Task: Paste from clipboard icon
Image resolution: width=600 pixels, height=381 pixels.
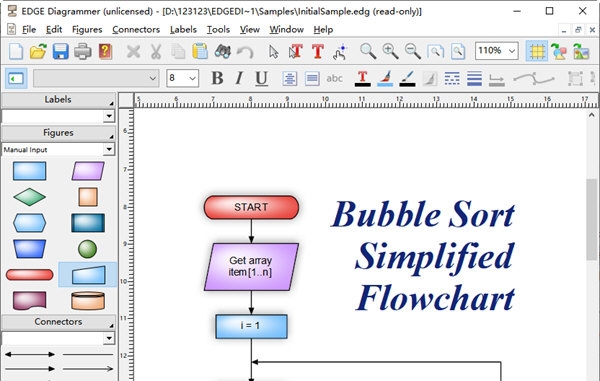Action: (200, 51)
